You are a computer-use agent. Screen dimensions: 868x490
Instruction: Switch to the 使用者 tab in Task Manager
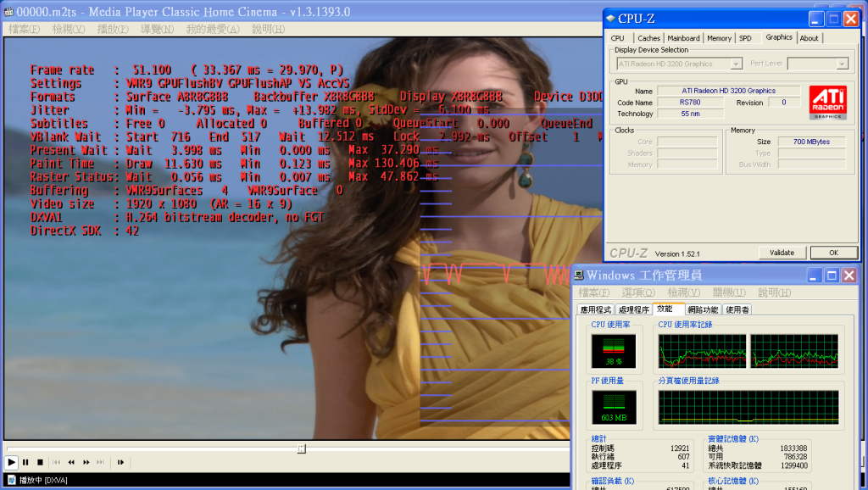[737, 309]
